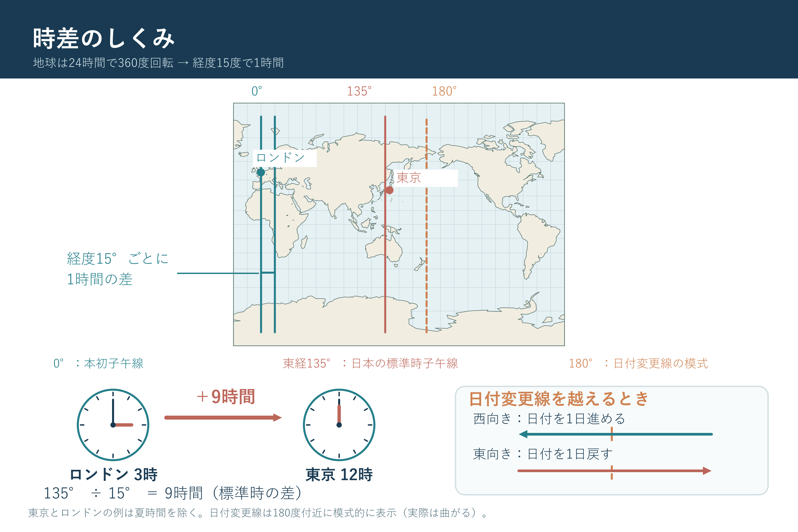Click the red arrow between the clocks
798x532 pixels.
(223, 418)
